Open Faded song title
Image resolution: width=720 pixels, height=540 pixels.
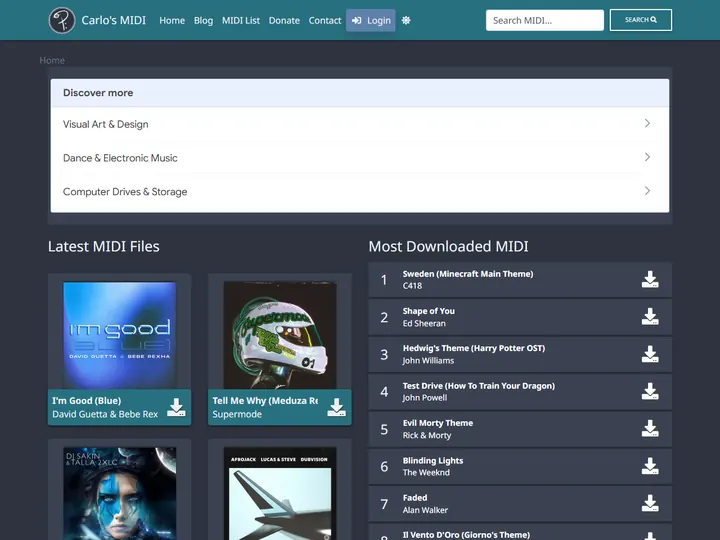[x=415, y=498]
